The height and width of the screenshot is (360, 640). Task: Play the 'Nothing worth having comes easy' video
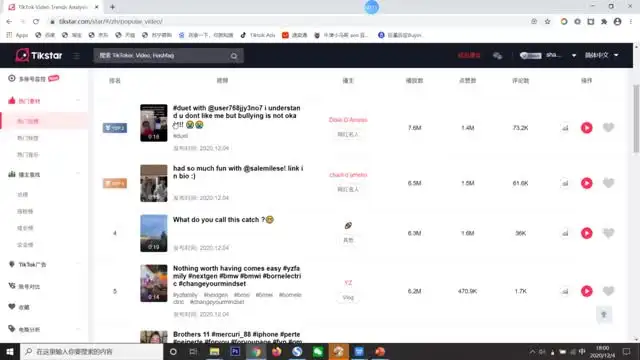pyautogui.click(x=587, y=291)
